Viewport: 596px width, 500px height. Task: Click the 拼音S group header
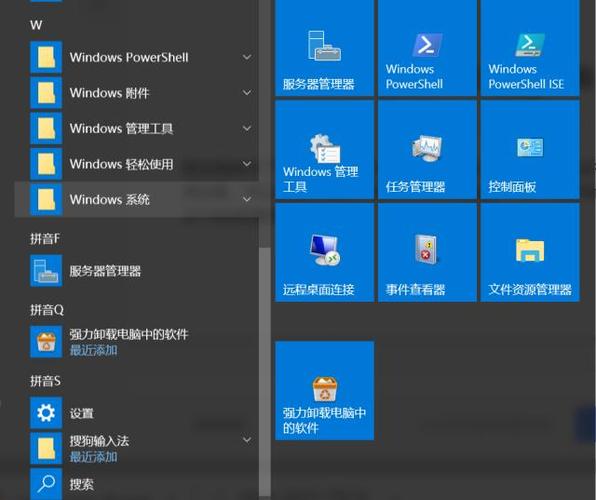pos(45,381)
